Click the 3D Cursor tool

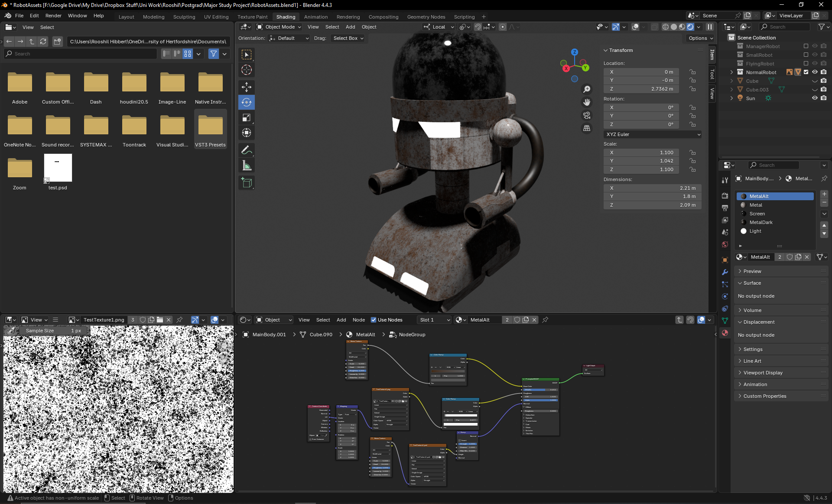point(246,70)
